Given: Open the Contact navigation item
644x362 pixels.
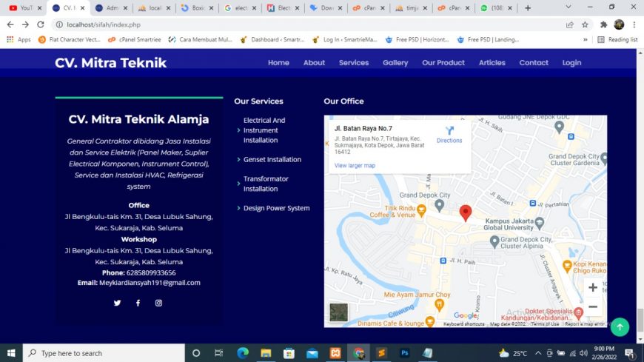Looking at the screenshot, I should (534, 63).
